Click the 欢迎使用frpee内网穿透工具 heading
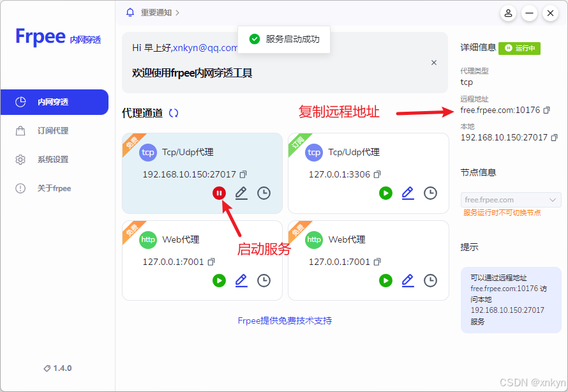Screen dimensions: 568x392 (192, 73)
